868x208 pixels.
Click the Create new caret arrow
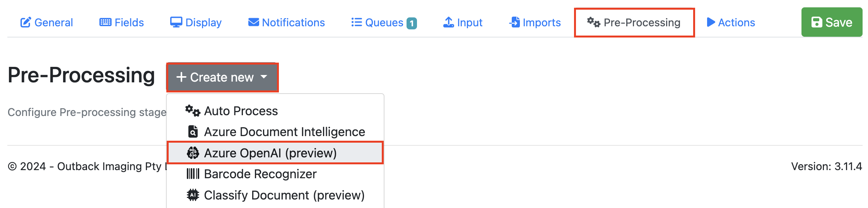(264, 77)
